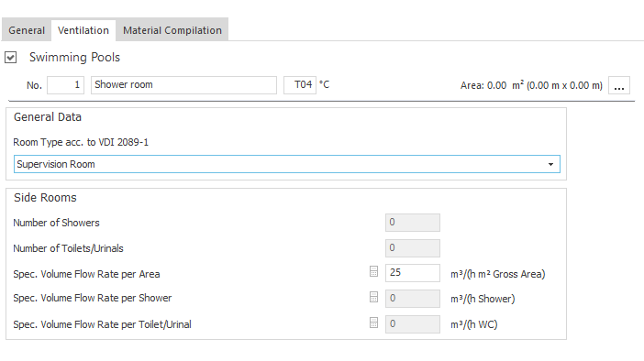This screenshot has width=644, height=361.
Task: Click the 'No.' label
Action: [x=35, y=85]
